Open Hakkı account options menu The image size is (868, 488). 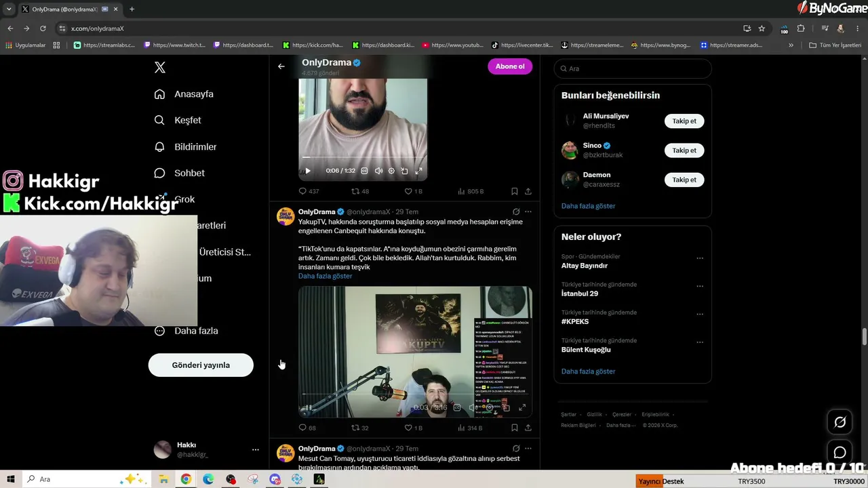pos(256,449)
